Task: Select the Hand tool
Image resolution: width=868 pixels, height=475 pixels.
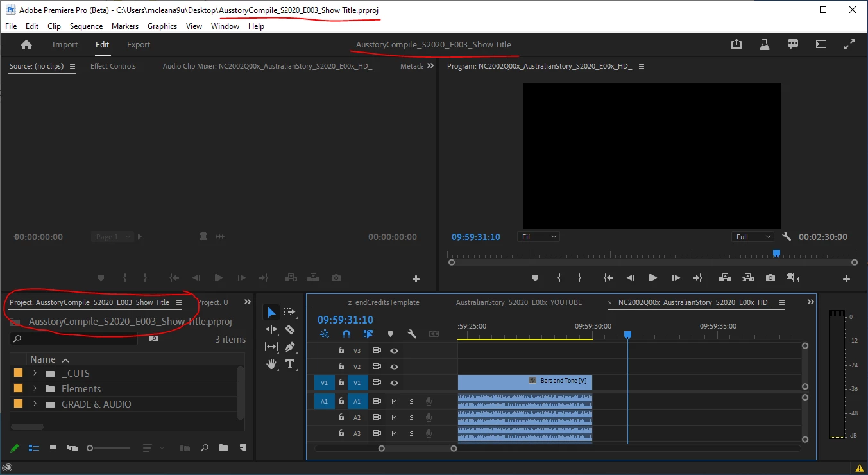Action: point(271,364)
